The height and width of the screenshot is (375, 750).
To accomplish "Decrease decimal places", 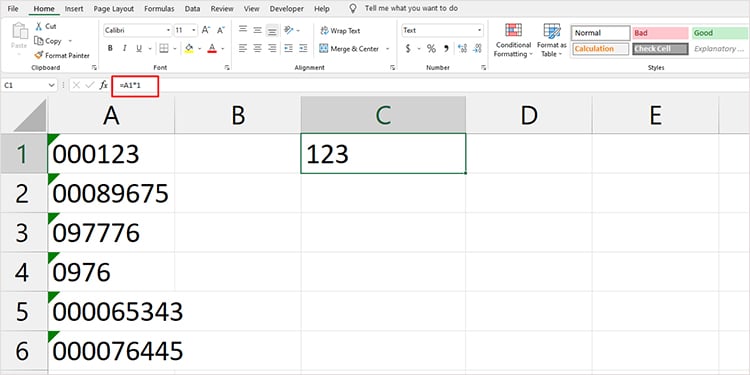I will point(477,48).
